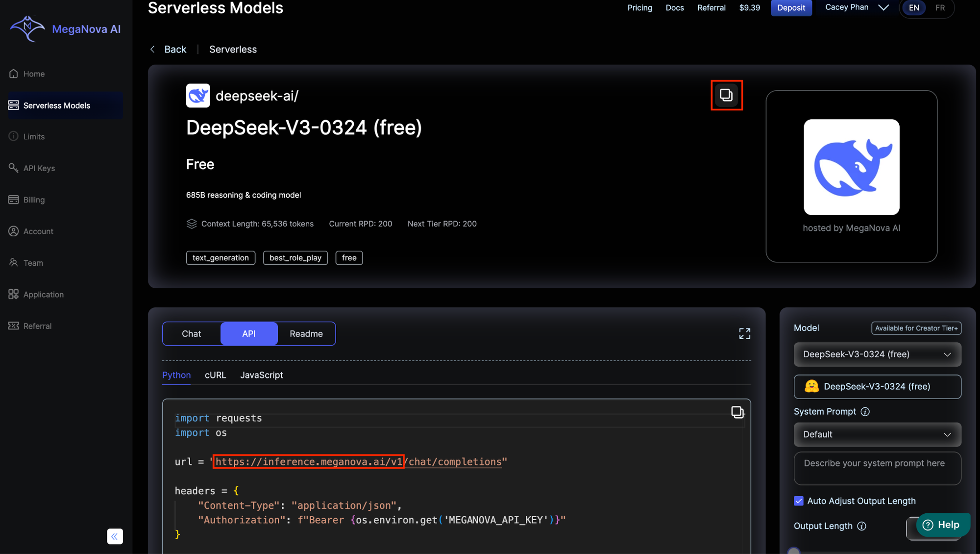Screen dimensions: 980x554
Task: Expand the code panel to fullscreen
Action: (x=744, y=334)
